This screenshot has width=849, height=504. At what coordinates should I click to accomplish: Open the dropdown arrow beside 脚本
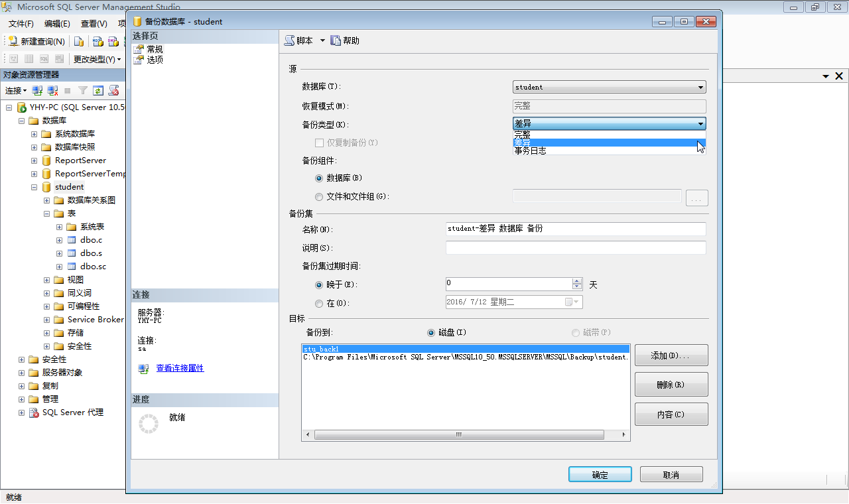point(322,40)
